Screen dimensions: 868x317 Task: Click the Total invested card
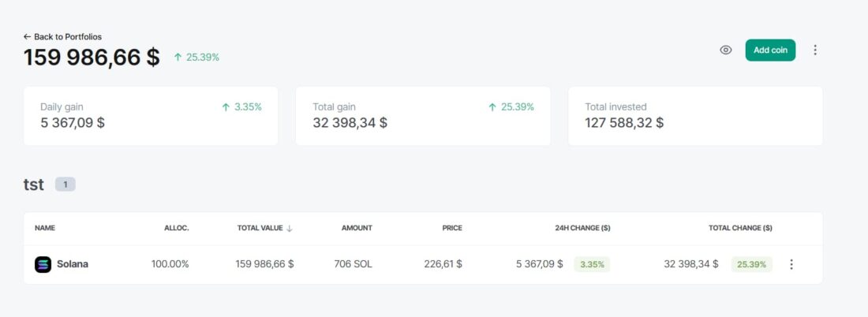(x=694, y=116)
